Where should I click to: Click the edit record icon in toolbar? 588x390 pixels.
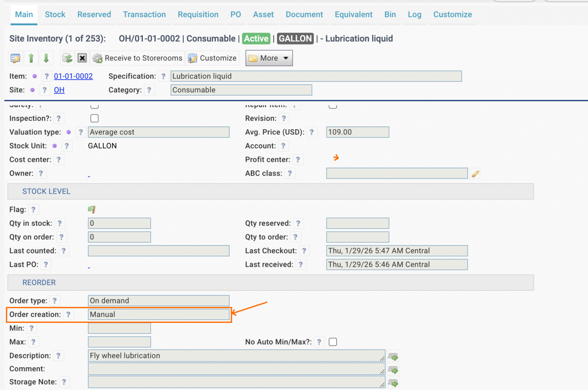(x=16, y=58)
